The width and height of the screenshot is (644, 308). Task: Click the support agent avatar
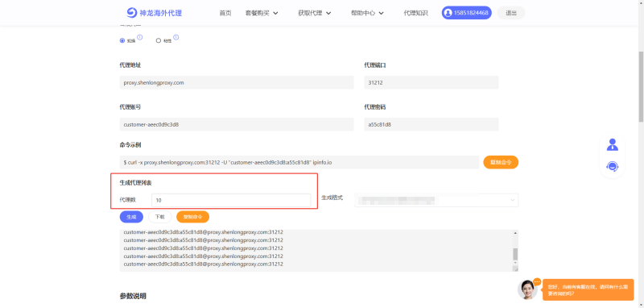point(527,289)
